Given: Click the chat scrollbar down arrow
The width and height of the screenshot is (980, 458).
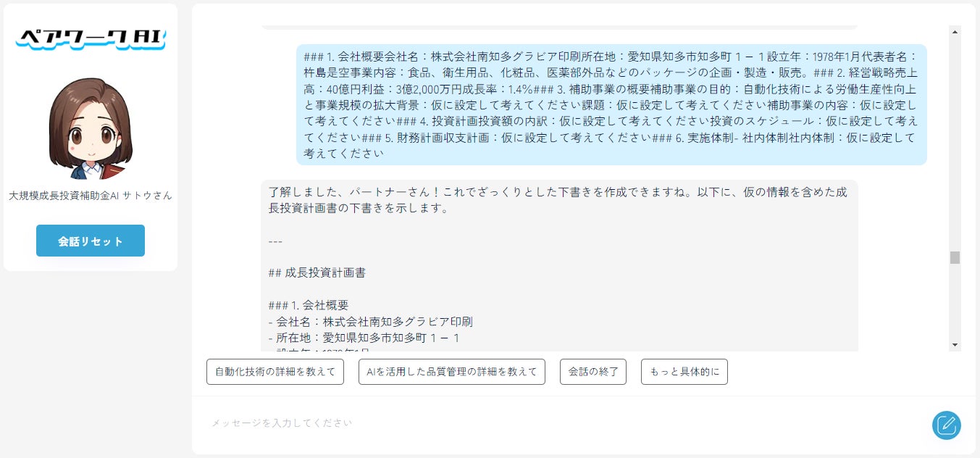Looking at the screenshot, I should pyautogui.click(x=955, y=345).
